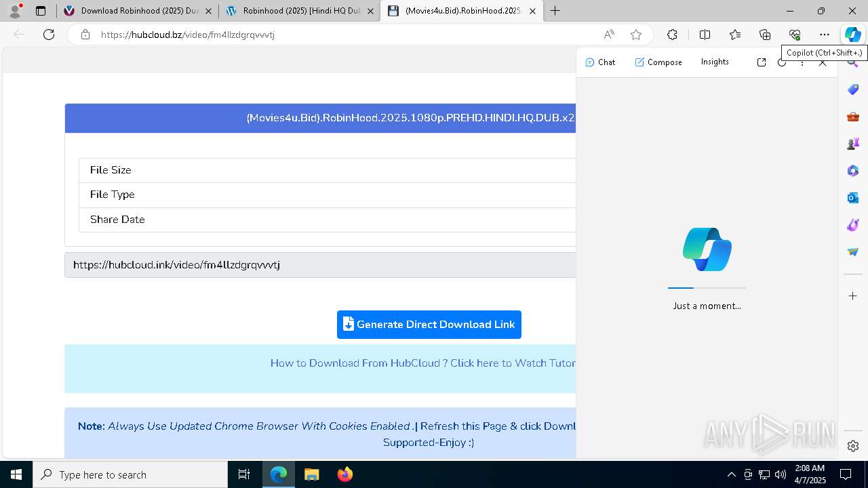Refresh the current page
This screenshot has width=868, height=488.
(49, 35)
